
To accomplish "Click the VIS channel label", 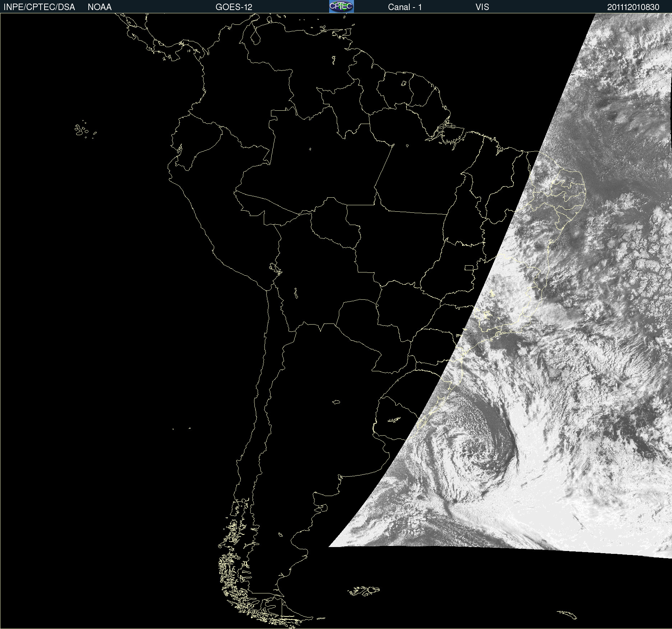I will (482, 7).
